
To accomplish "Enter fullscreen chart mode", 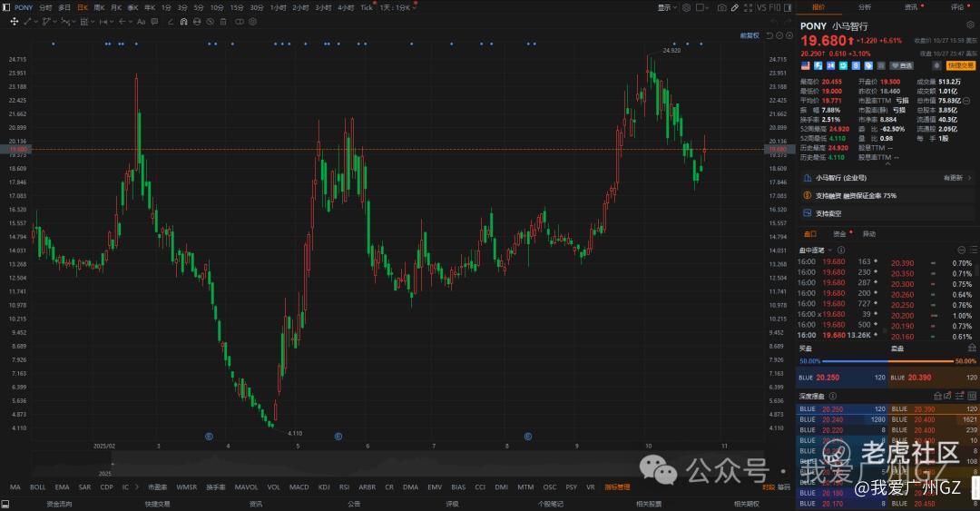I will pos(748,7).
